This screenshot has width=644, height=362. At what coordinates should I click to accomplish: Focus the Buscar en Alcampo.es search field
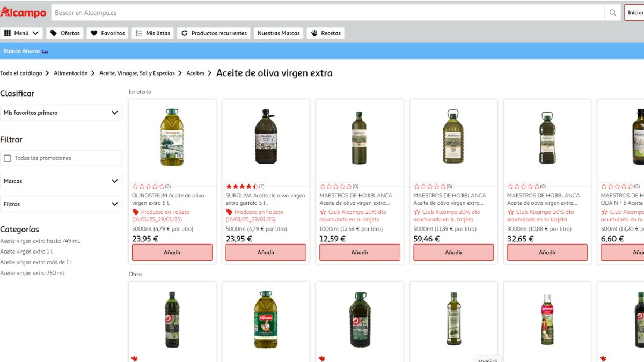pyautogui.click(x=328, y=13)
